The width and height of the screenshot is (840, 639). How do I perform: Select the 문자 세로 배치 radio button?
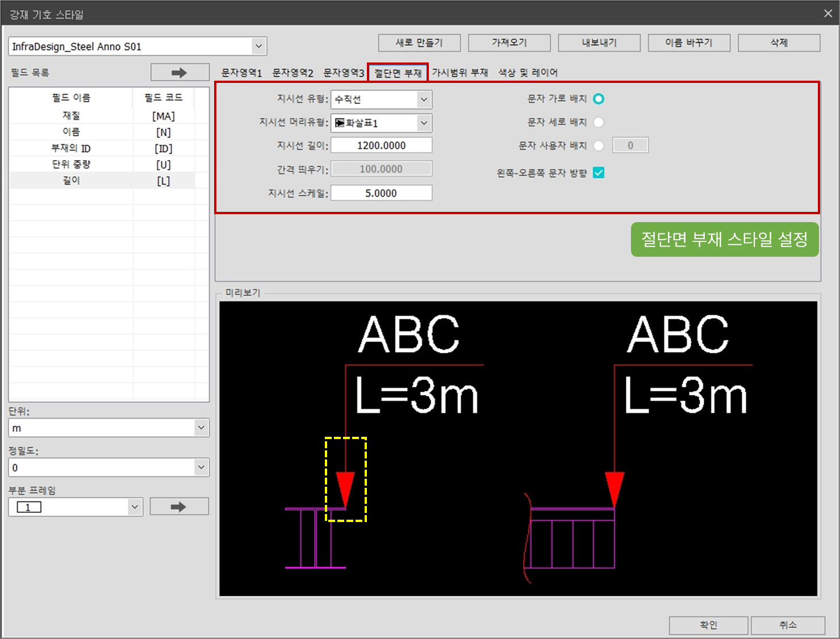[x=599, y=122]
